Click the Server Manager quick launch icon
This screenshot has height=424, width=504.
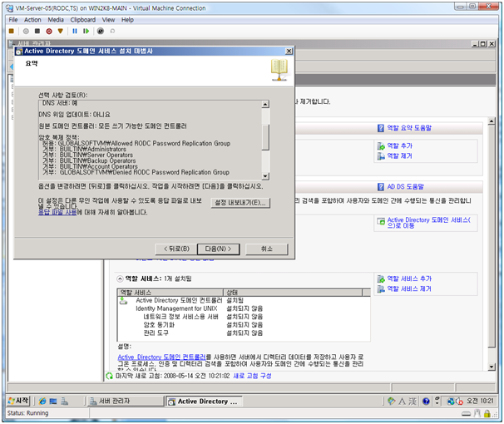[64, 402]
